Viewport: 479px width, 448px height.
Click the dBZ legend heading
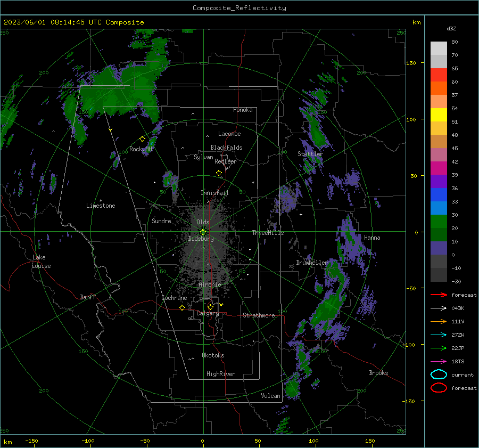(x=451, y=28)
